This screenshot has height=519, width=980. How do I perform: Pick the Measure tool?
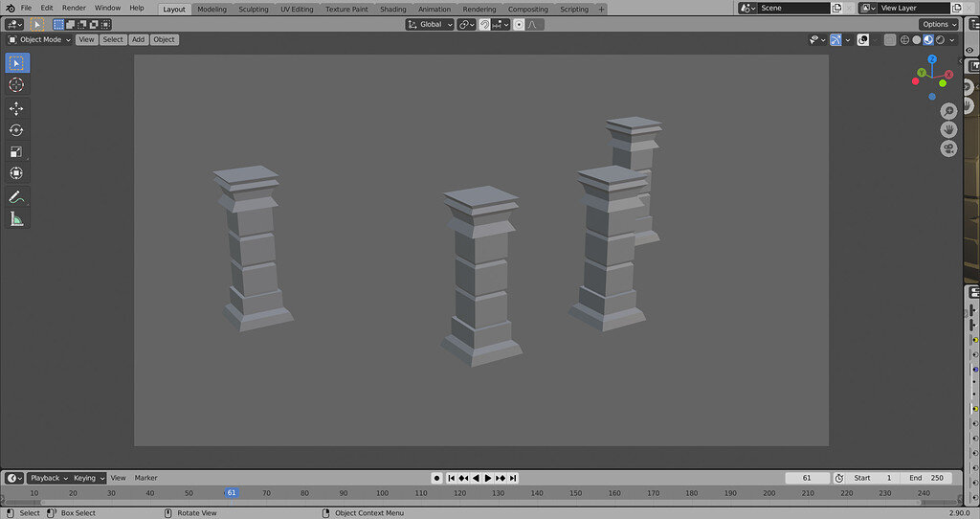16,219
